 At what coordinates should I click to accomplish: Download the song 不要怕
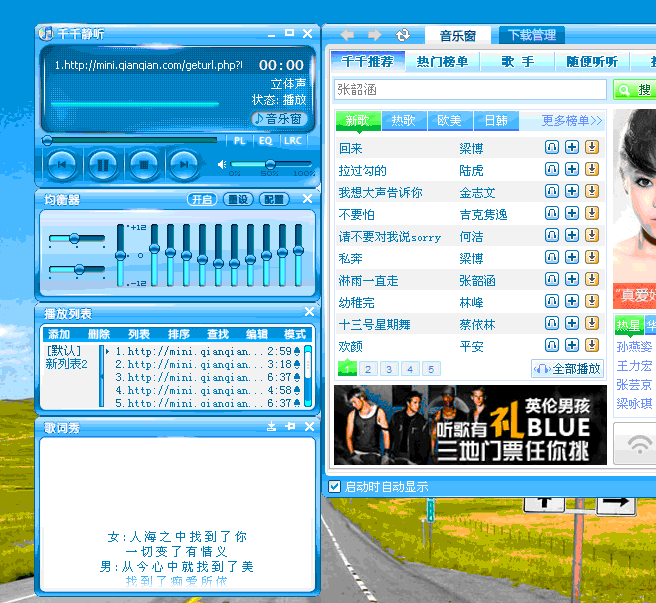click(592, 213)
